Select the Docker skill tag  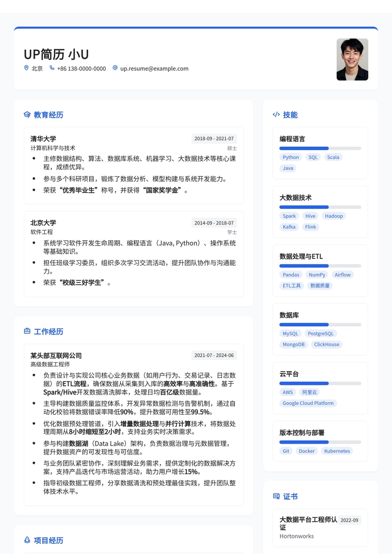coord(306,451)
